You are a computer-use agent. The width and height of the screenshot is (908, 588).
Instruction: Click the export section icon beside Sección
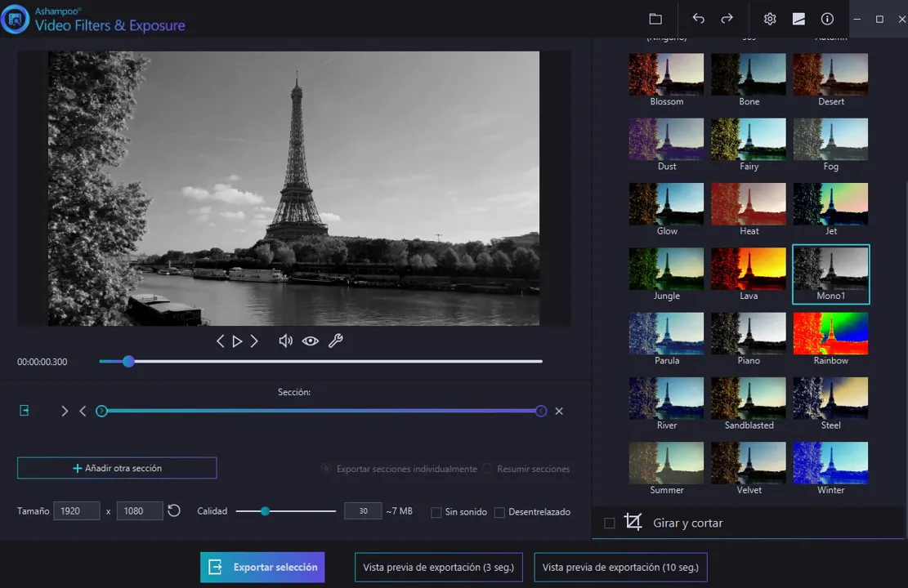click(25, 410)
